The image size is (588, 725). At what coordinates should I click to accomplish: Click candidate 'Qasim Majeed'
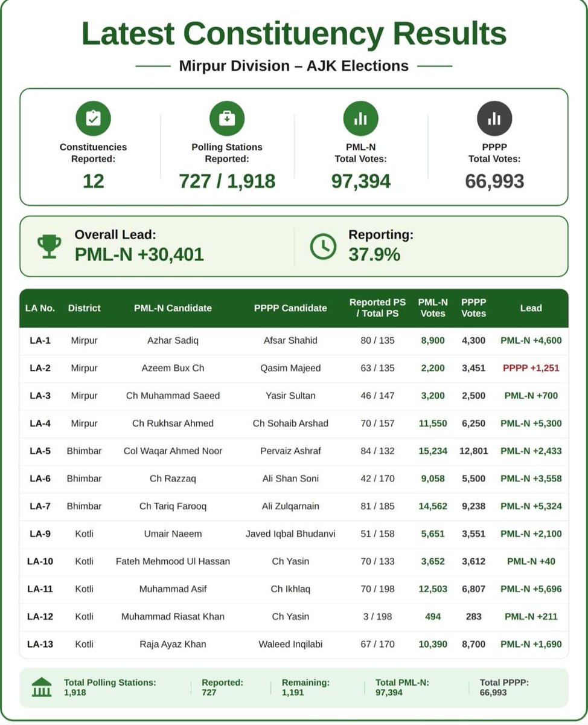(x=290, y=368)
